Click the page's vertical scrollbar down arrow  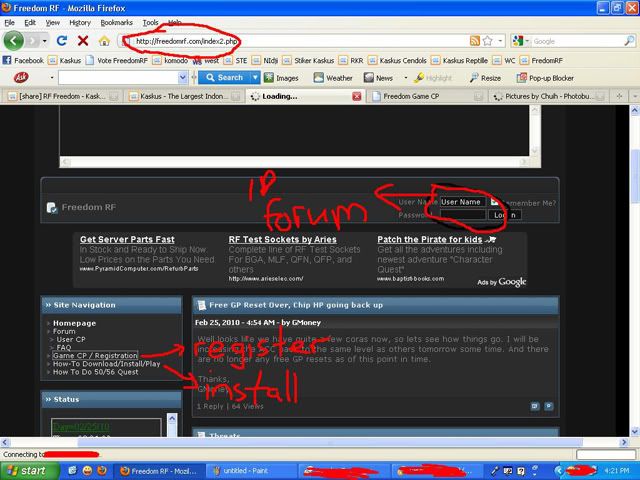[634, 431]
